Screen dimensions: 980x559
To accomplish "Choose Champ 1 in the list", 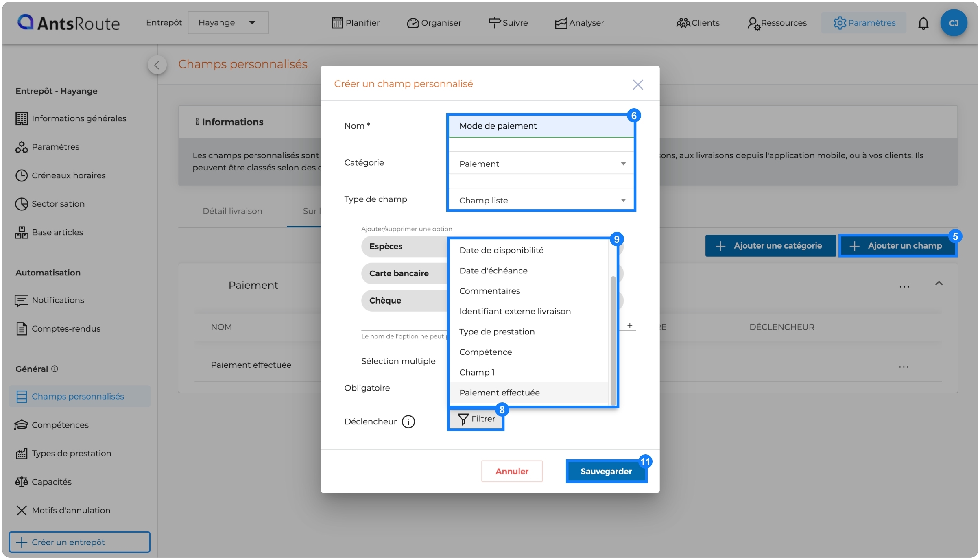I will (529, 373).
